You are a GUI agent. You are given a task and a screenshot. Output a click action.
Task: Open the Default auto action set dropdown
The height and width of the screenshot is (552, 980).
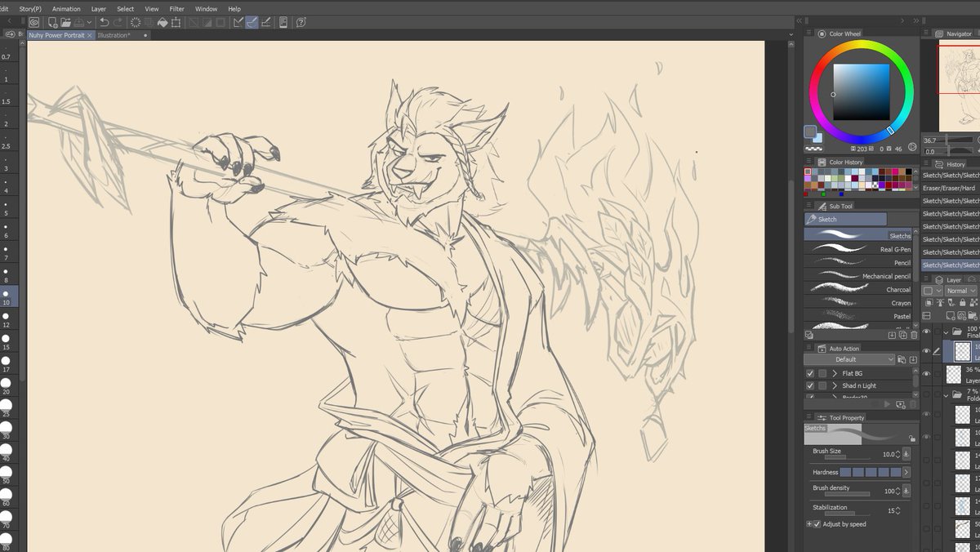point(849,359)
